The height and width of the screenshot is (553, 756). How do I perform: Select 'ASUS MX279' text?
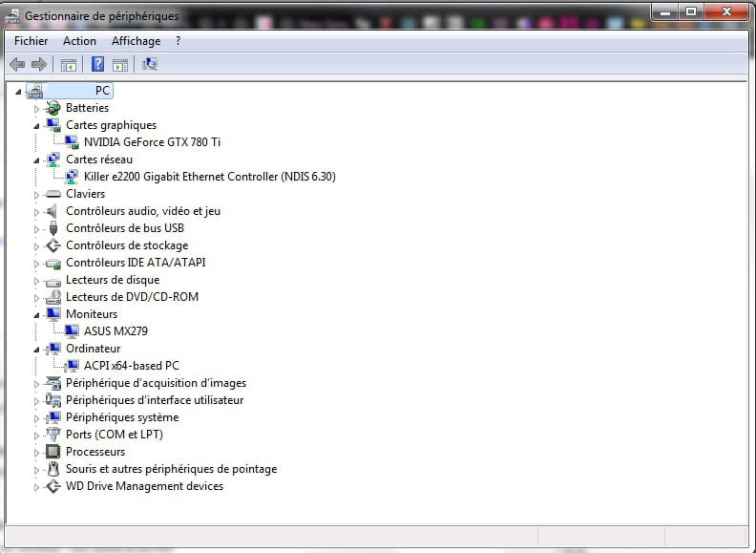[x=115, y=331]
